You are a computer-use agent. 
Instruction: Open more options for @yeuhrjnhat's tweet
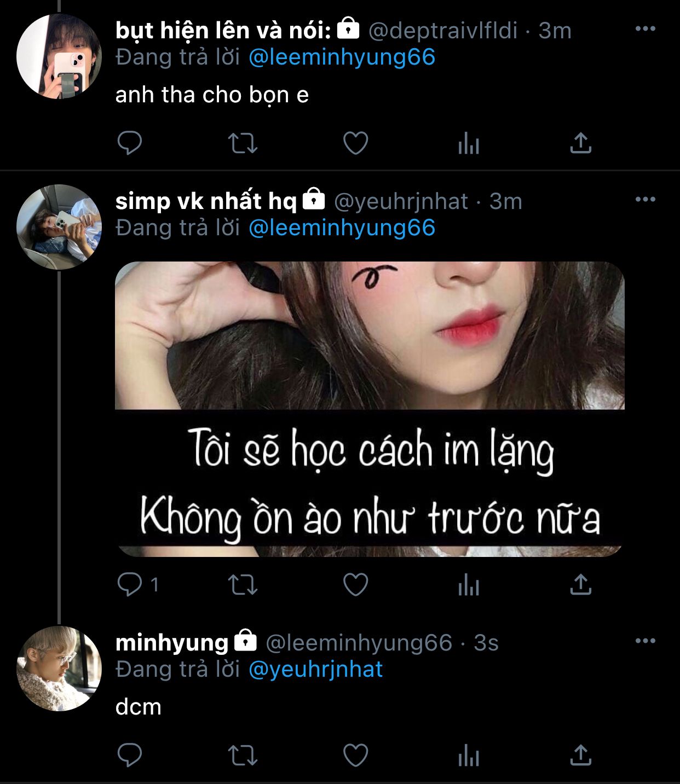[x=645, y=200]
